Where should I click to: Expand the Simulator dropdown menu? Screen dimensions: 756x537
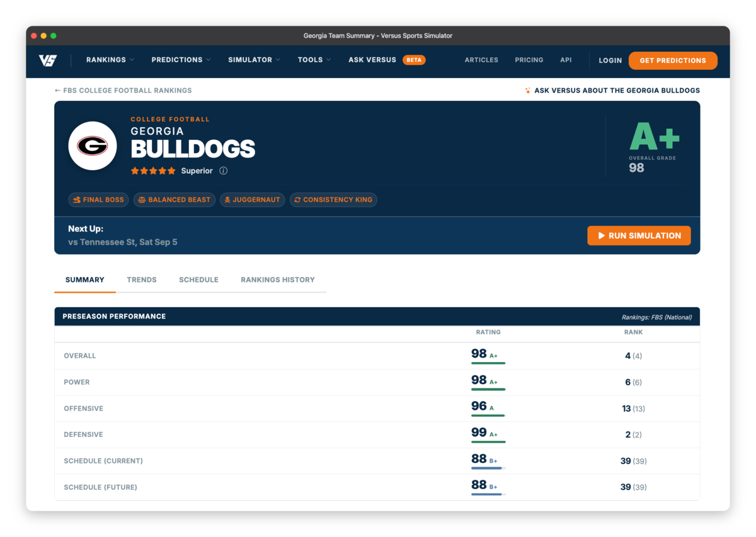click(x=255, y=60)
